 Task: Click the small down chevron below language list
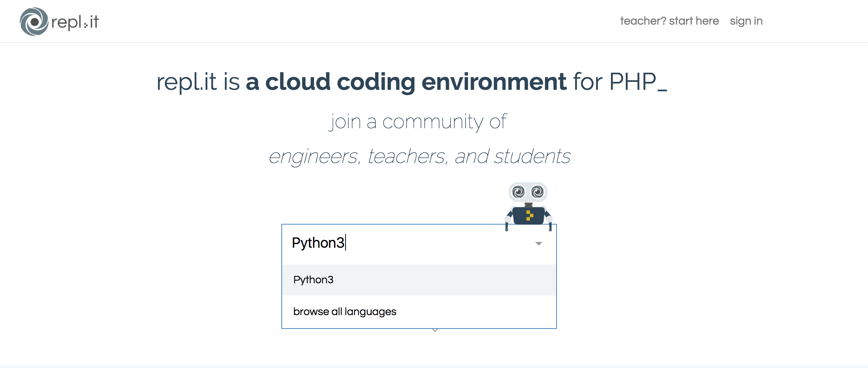point(435,330)
